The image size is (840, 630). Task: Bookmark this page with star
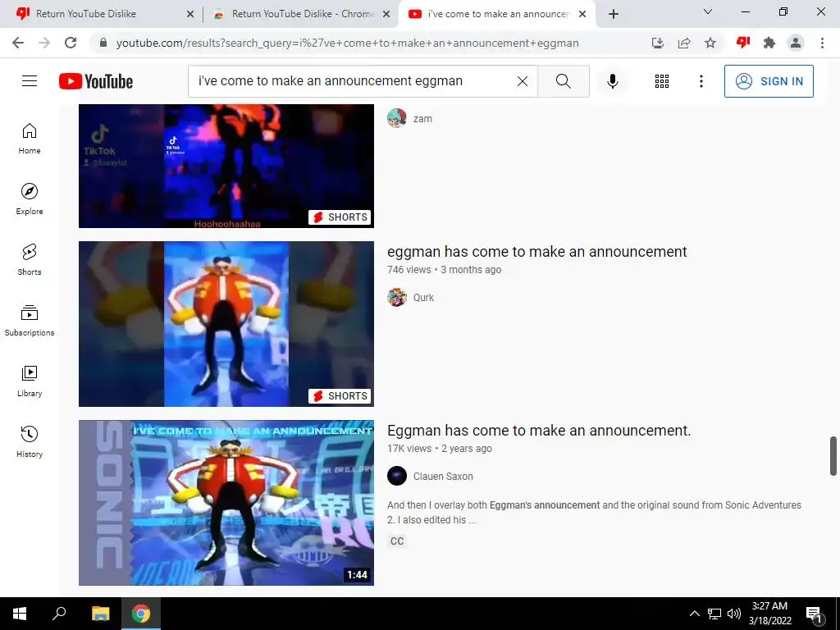(x=710, y=43)
